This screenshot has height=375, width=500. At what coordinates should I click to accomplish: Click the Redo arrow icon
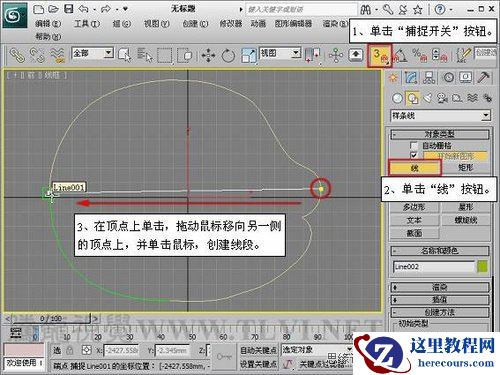(x=105, y=9)
